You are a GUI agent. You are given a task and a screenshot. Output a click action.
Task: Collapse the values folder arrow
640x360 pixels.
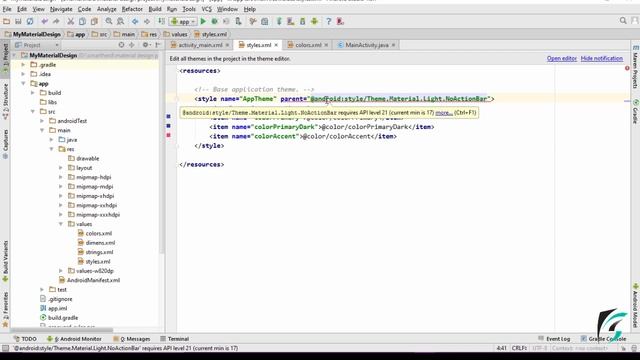pyautogui.click(x=61, y=224)
